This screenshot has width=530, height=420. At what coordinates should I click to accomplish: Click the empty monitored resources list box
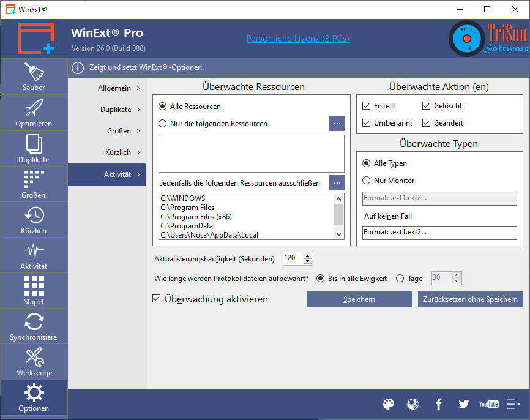click(252, 154)
